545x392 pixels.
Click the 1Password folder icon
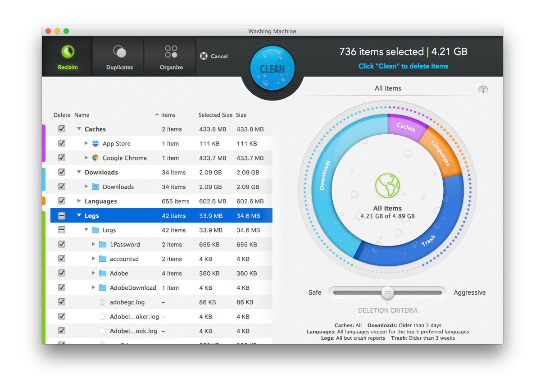click(103, 245)
